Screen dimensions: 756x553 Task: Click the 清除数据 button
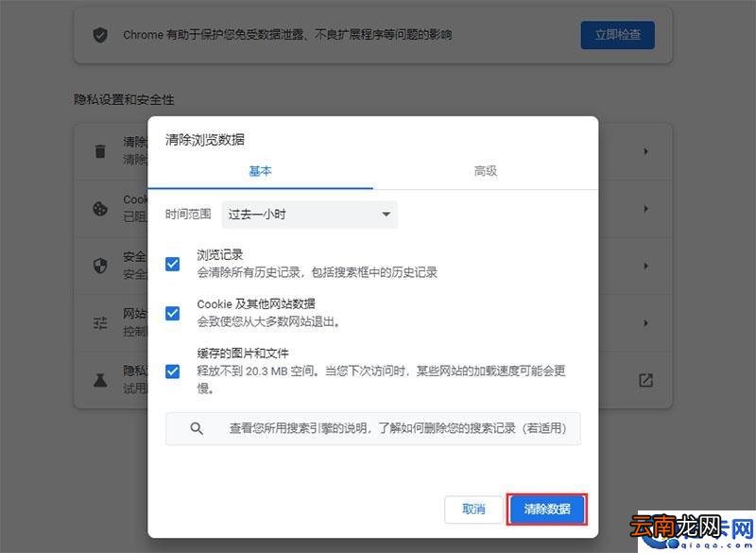547,509
